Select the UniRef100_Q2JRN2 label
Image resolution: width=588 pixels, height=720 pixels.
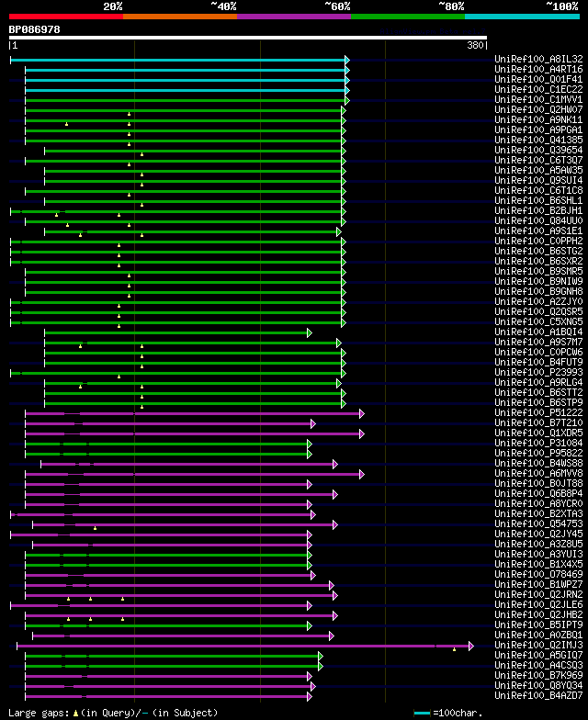point(538,595)
